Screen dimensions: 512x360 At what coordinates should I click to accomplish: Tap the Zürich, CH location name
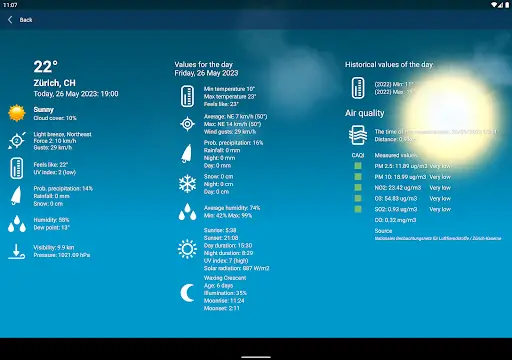pos(55,83)
